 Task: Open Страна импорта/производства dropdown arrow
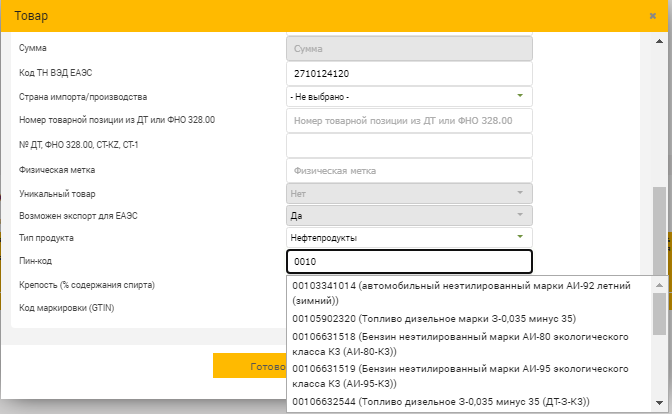click(520, 96)
